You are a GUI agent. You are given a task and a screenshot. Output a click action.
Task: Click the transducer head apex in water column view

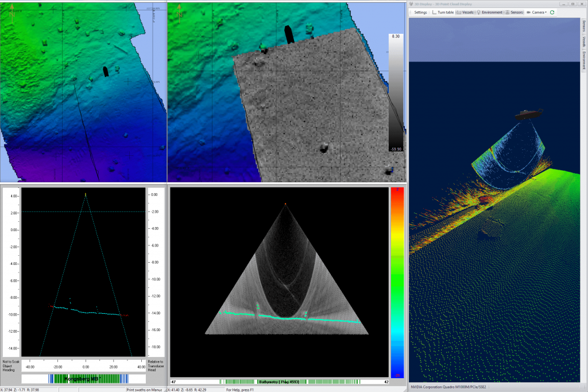tap(285, 204)
